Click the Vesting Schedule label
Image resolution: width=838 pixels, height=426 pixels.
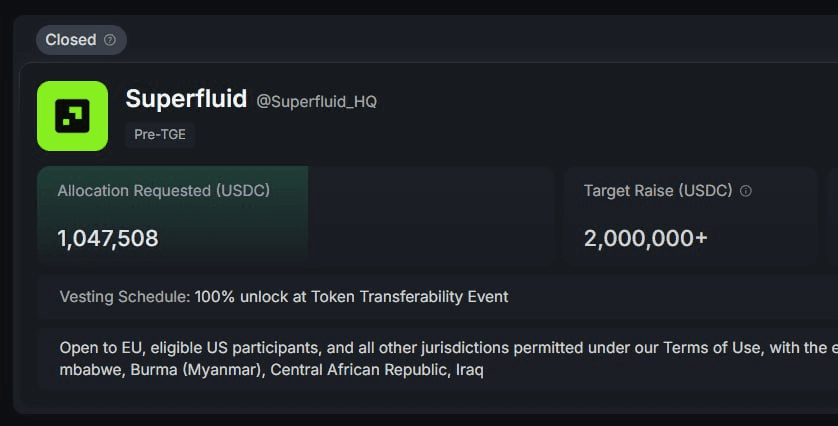tap(125, 297)
